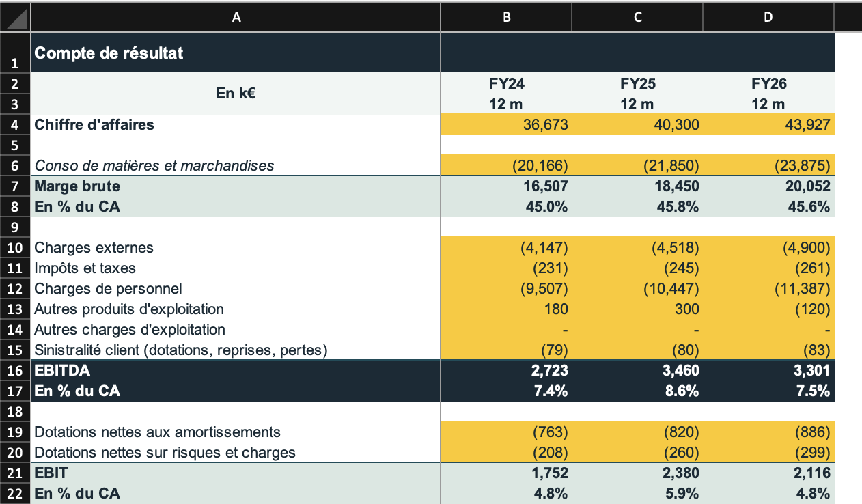Select the value (260)
Image resolution: width=862 pixels, height=504 pixels.
click(637, 453)
